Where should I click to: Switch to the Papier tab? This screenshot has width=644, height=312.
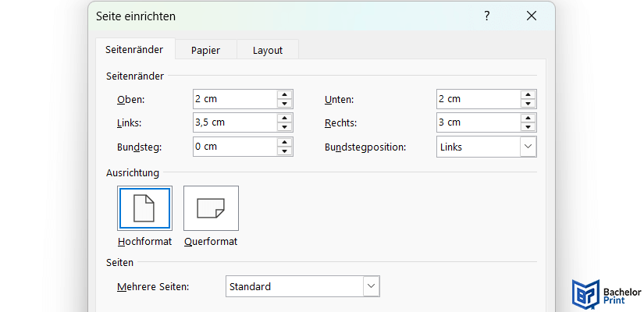point(206,51)
